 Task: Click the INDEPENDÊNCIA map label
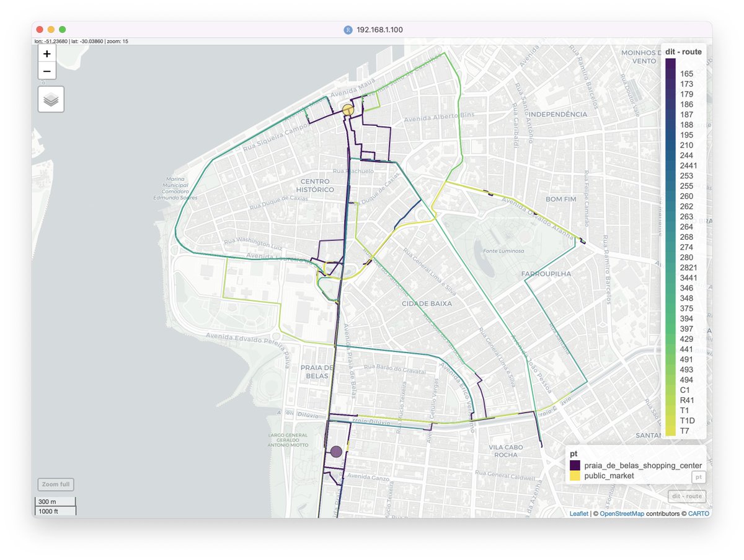pos(558,115)
